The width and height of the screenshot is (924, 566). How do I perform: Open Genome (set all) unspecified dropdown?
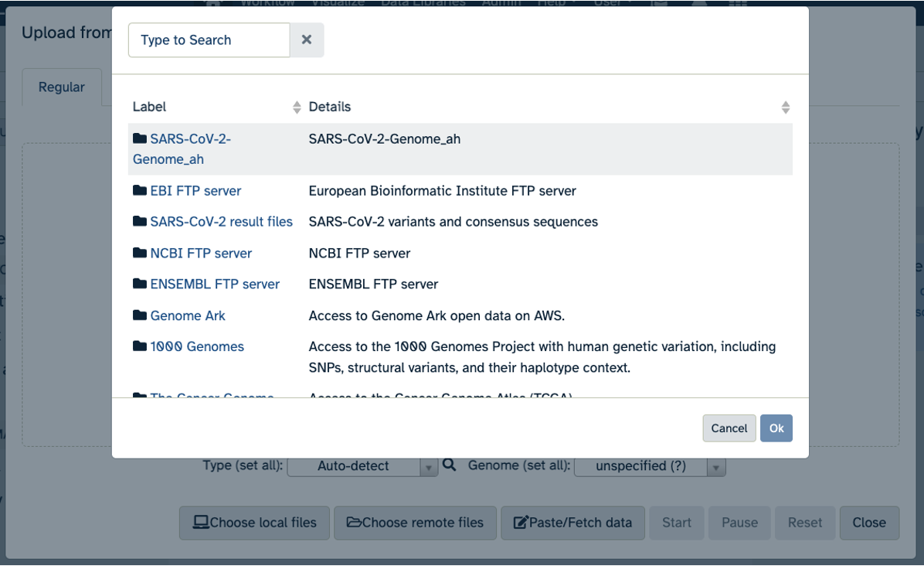click(x=650, y=466)
